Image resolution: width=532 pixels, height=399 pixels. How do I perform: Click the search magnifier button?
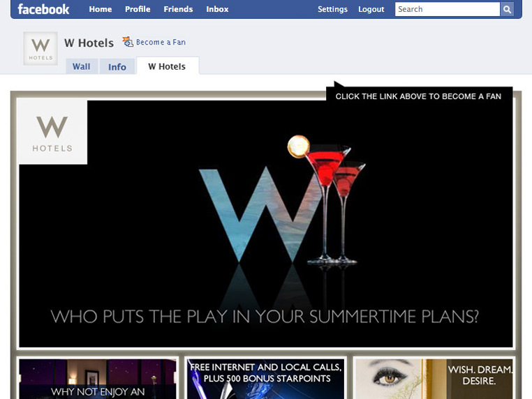[x=507, y=10]
